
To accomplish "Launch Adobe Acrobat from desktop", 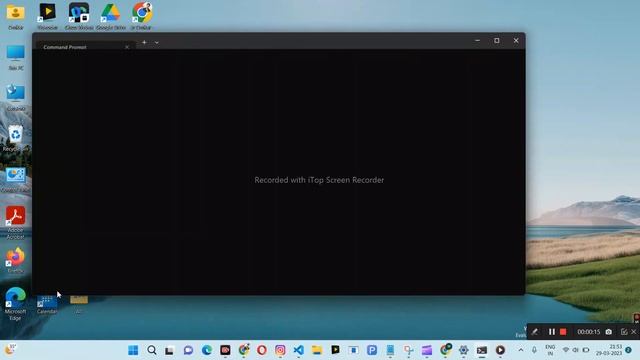I will click(16, 222).
